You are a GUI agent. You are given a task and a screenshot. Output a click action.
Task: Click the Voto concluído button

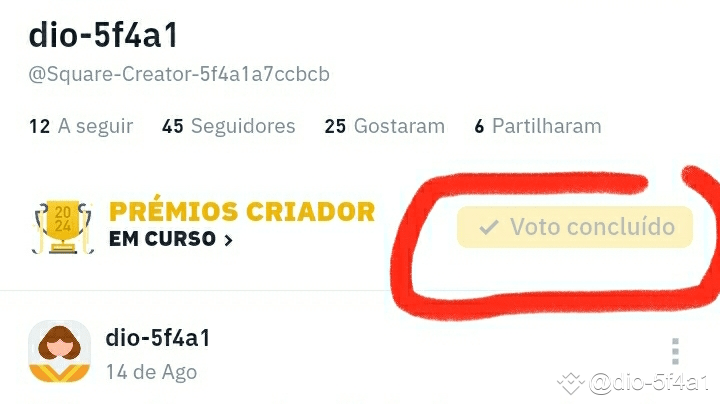pyautogui.click(x=574, y=227)
